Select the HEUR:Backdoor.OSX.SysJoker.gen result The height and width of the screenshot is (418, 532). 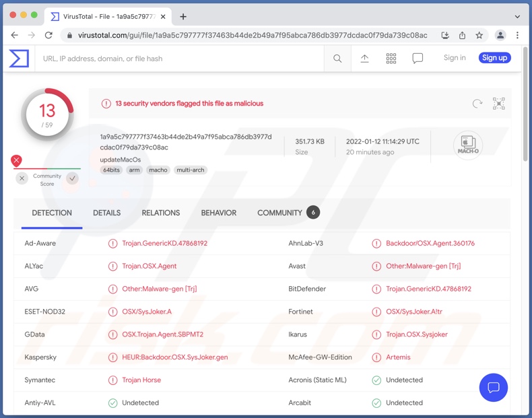174,357
